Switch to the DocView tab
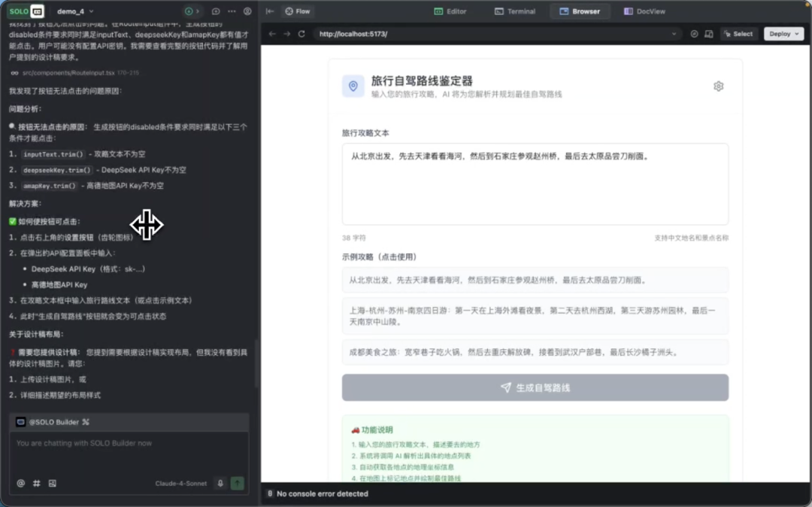The height and width of the screenshot is (507, 812). click(645, 11)
